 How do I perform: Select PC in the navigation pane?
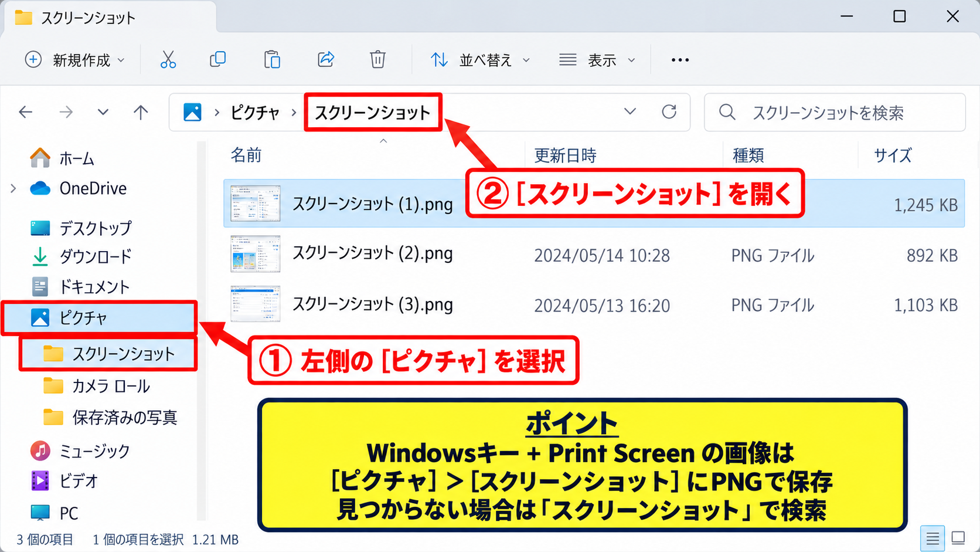[x=54, y=513]
